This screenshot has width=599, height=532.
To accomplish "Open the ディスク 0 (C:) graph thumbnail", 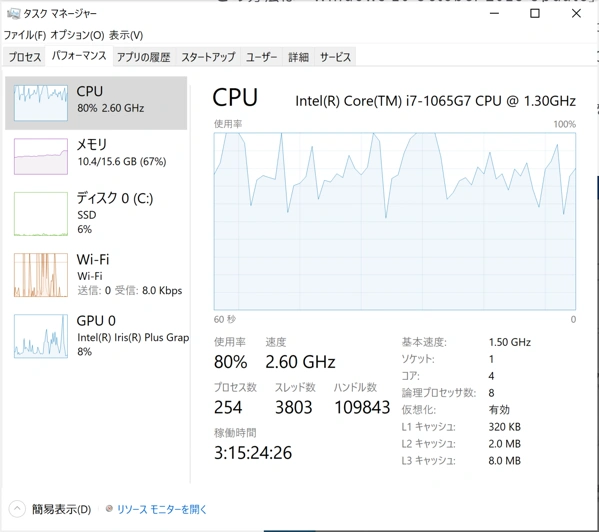I will [x=41, y=214].
